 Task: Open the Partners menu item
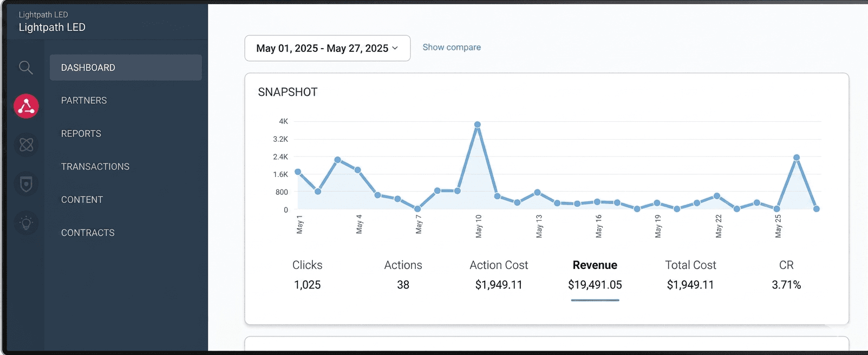(84, 101)
